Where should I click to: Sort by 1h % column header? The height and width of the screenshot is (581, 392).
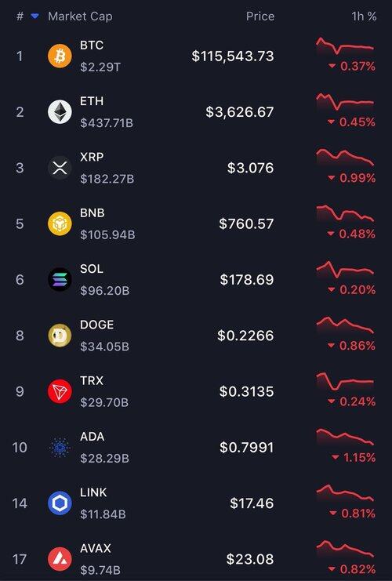364,16
